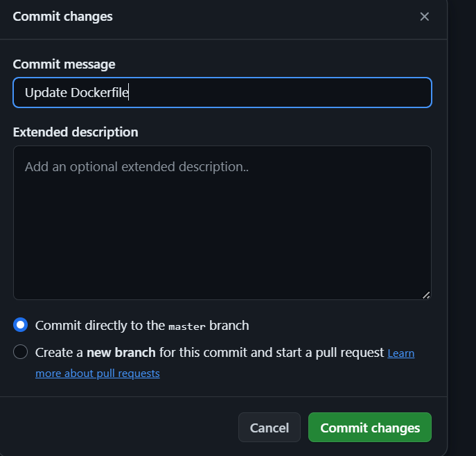Click the green Commit changes button
Viewport: 476px width, 456px height.
point(369,428)
